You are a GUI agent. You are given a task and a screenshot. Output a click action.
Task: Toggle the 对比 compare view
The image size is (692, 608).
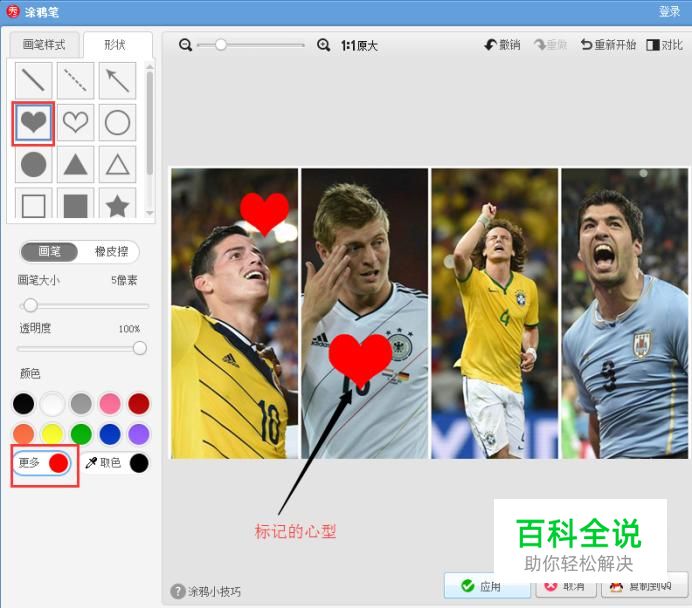coord(665,45)
